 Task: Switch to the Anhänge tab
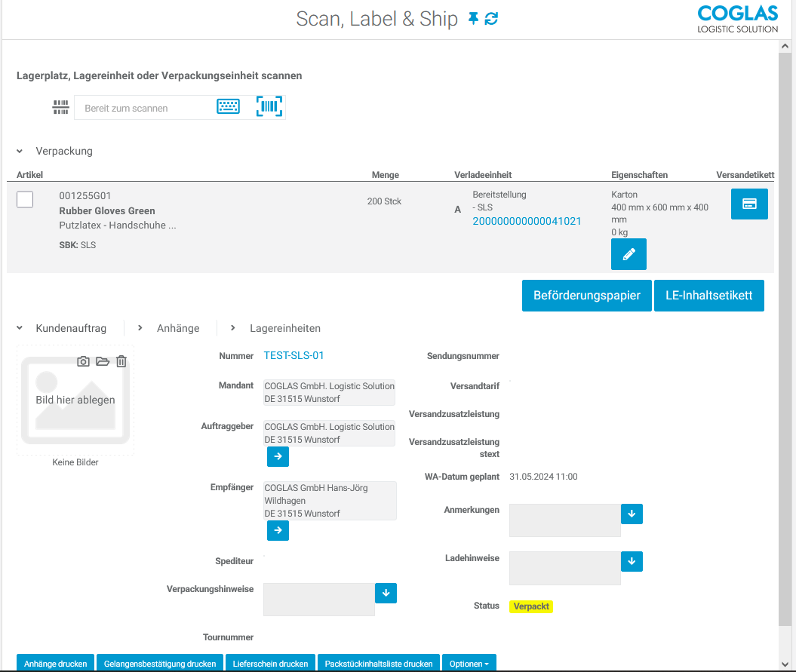click(x=177, y=328)
